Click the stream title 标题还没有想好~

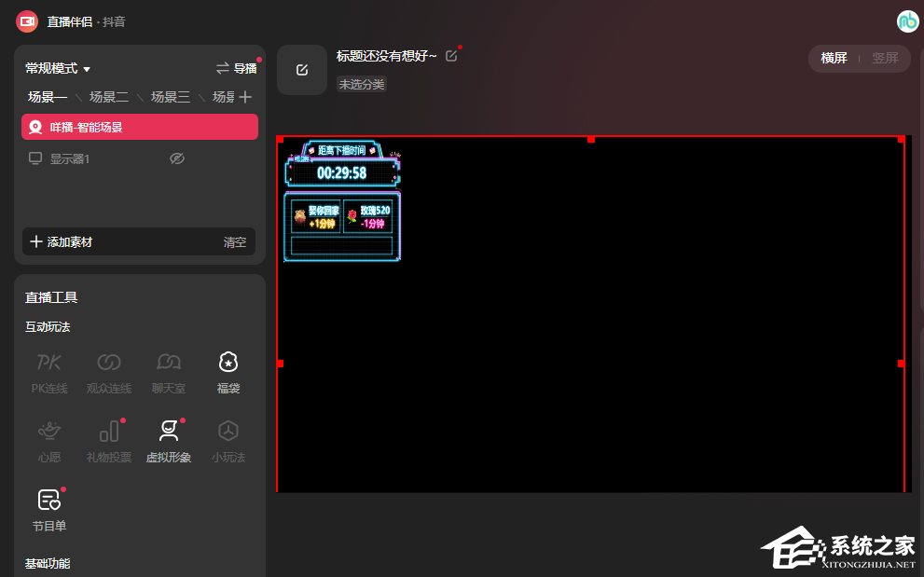tap(387, 56)
